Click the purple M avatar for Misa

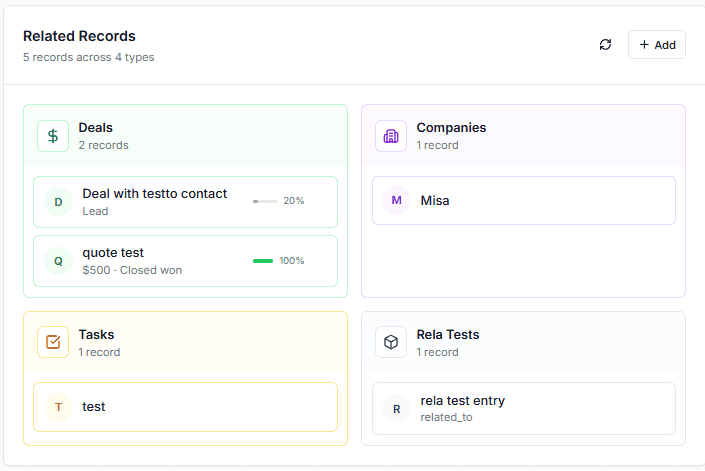click(x=397, y=201)
